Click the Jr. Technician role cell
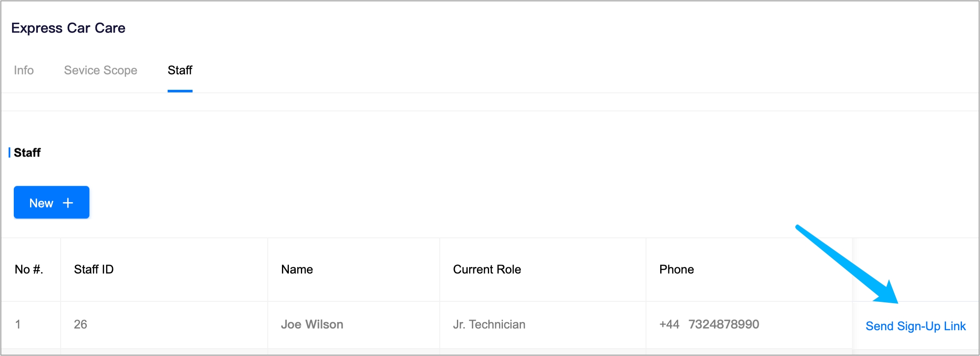The height and width of the screenshot is (356, 980). pyautogui.click(x=489, y=324)
